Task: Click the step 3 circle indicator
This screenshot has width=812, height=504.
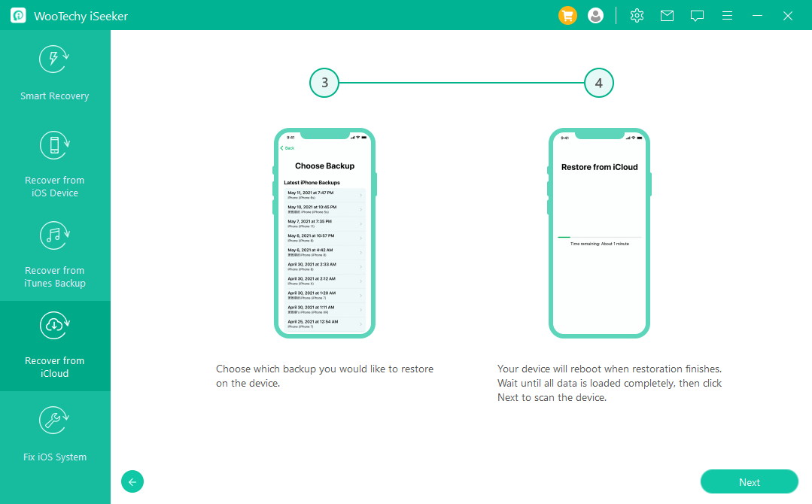Action: 324,83
